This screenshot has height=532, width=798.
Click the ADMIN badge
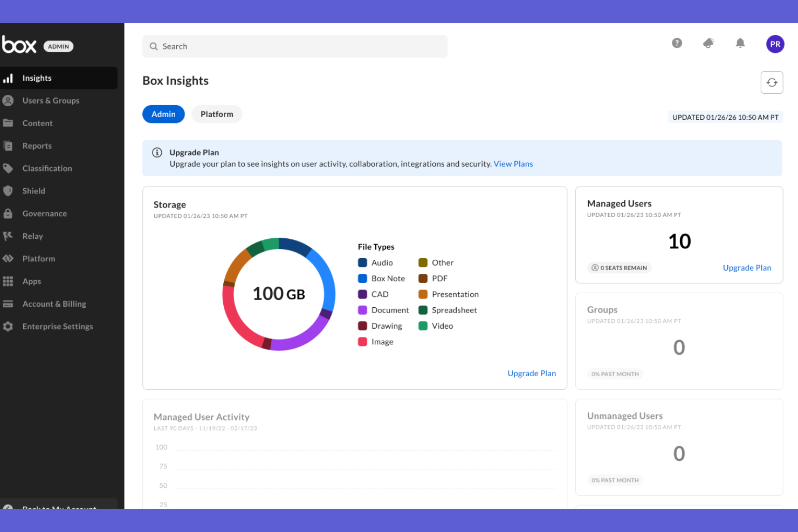(x=58, y=46)
